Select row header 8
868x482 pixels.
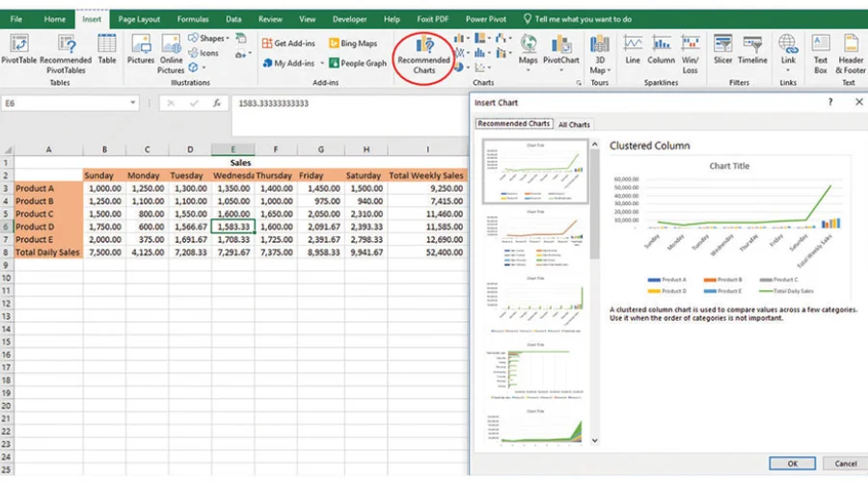(7, 253)
